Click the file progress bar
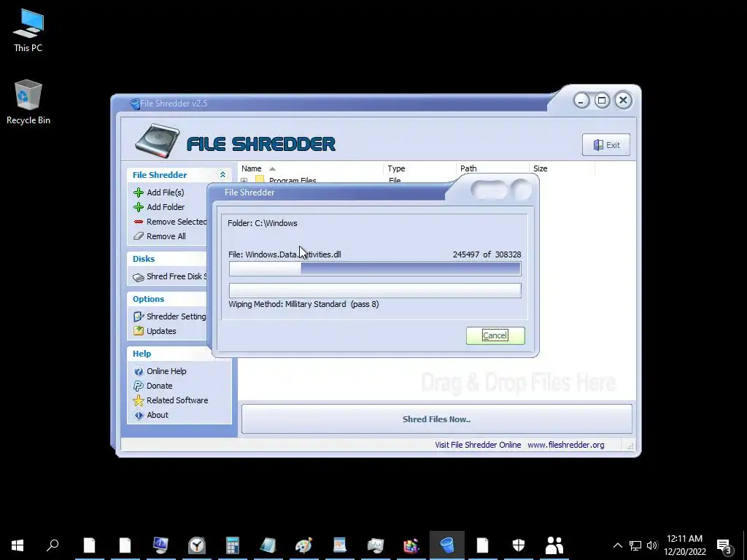 [x=375, y=269]
